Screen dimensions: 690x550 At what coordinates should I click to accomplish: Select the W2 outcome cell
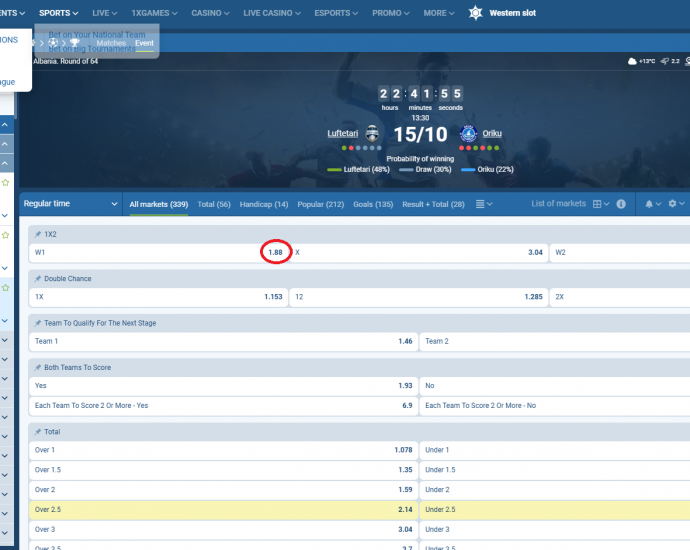pos(620,253)
